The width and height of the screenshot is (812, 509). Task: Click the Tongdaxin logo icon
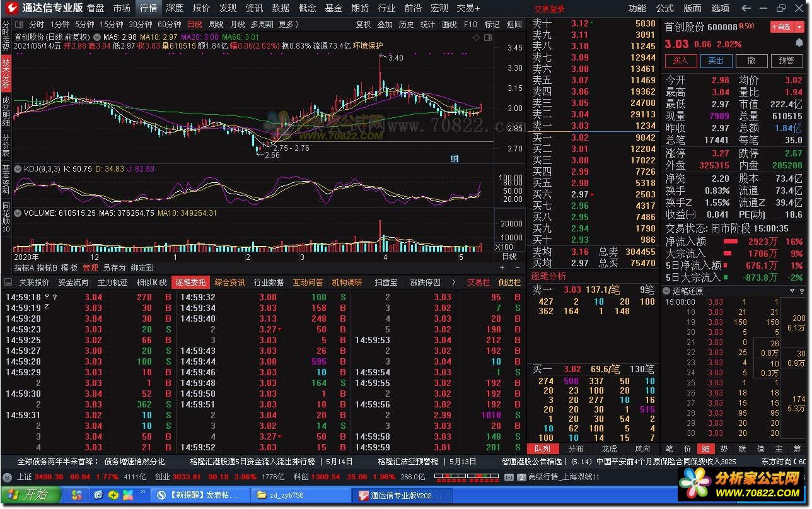coord(11,8)
